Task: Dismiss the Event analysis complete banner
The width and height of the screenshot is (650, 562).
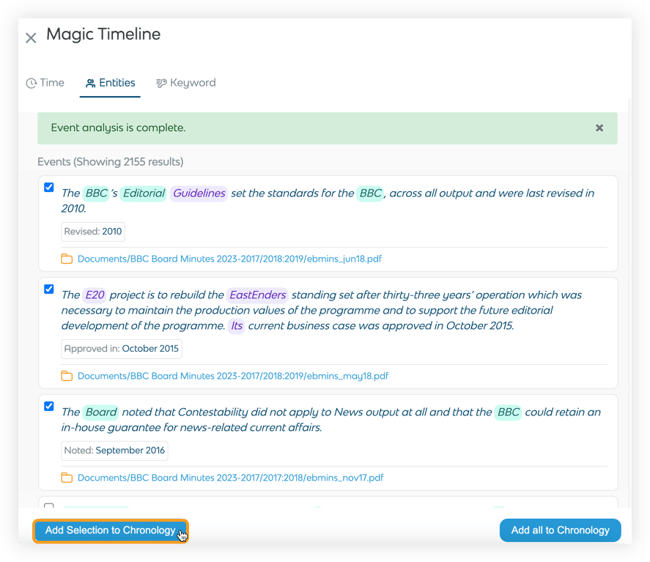Action: tap(599, 128)
